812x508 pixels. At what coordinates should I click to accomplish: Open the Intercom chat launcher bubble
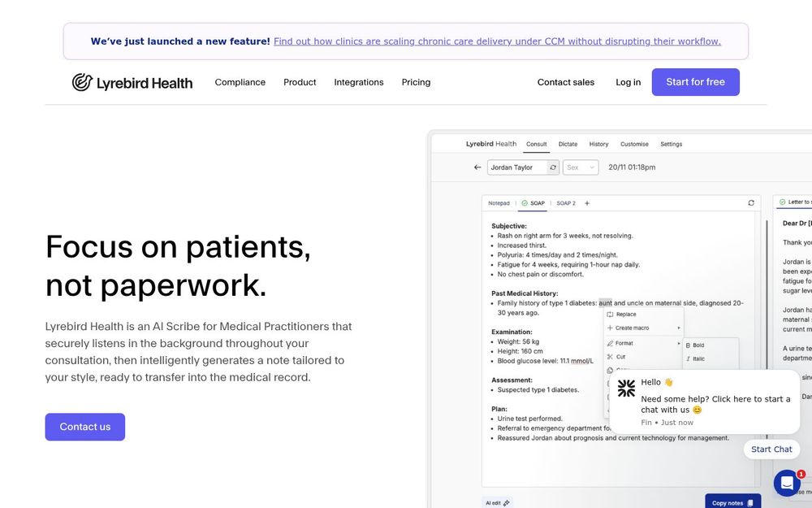click(x=787, y=483)
